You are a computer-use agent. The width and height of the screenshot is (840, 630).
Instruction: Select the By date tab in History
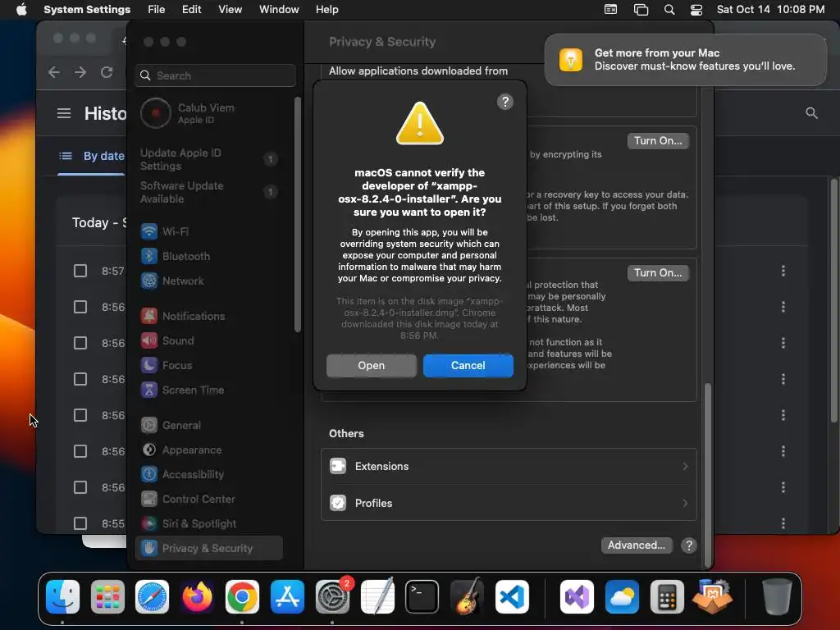pyautogui.click(x=91, y=156)
